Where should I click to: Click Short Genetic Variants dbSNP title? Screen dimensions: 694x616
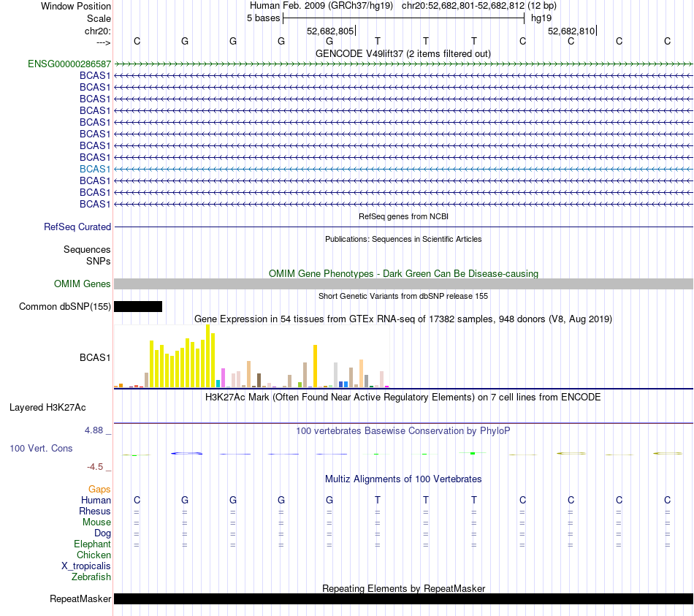point(403,296)
